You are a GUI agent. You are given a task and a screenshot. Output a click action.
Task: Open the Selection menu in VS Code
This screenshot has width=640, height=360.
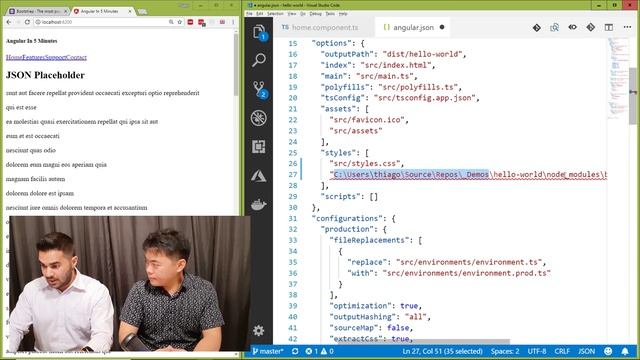275,14
